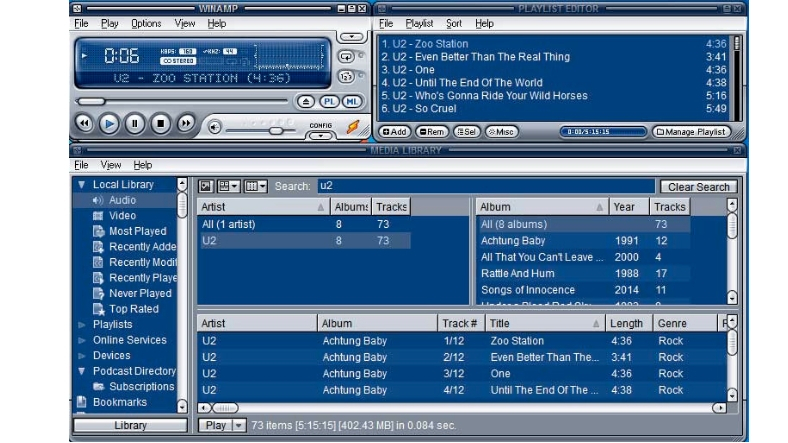Screen dimensions: 788x443
Task: Toggle the Shuffle button in Winamp
Action: (x=346, y=76)
